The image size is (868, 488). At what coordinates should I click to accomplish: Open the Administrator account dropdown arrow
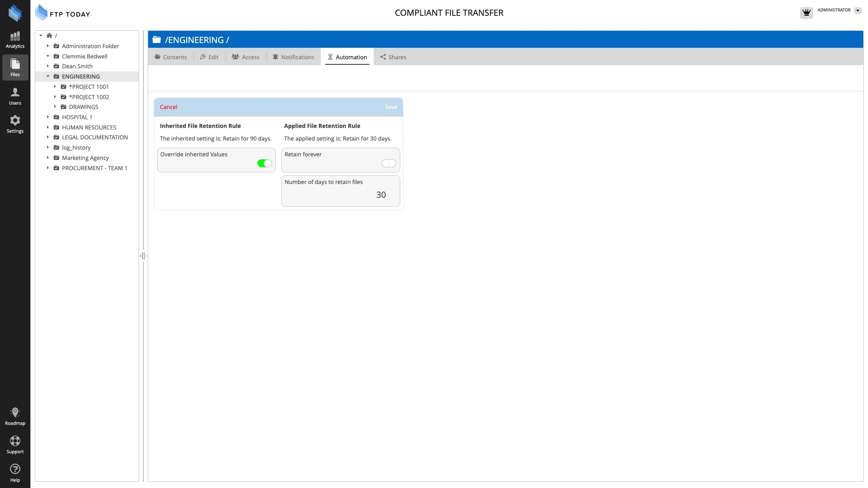point(857,11)
